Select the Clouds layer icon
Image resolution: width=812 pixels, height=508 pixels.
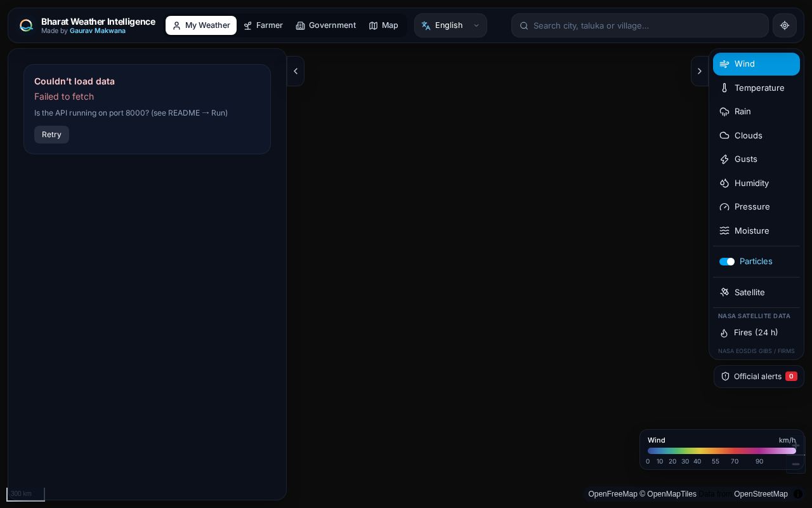[724, 136]
